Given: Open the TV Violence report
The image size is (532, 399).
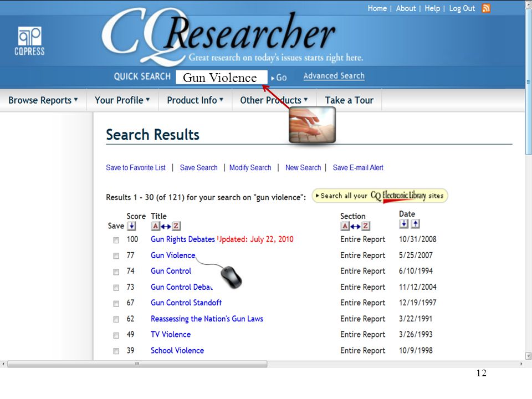Looking at the screenshot, I should pos(171,335).
